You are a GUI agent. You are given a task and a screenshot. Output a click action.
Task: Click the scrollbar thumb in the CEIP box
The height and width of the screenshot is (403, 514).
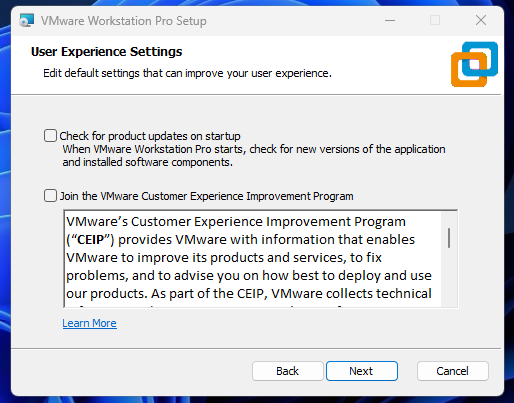click(449, 238)
